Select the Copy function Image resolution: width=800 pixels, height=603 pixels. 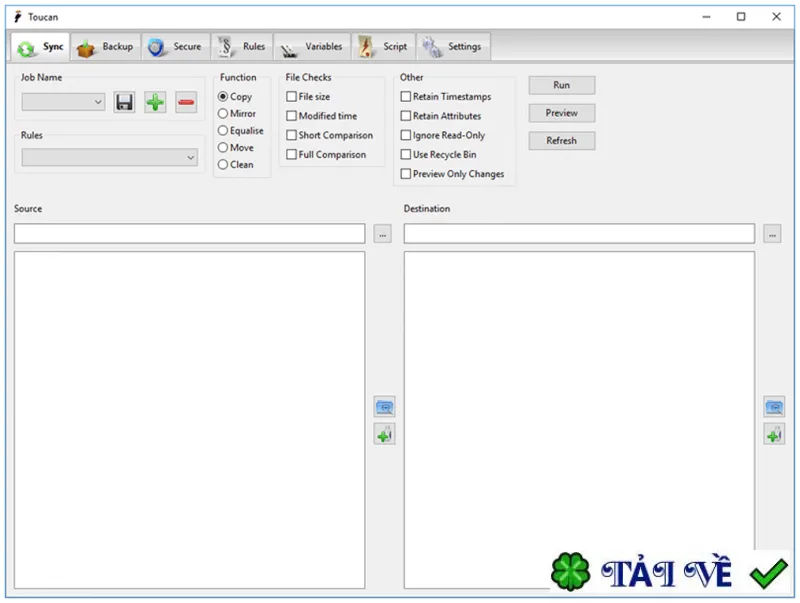pyautogui.click(x=235, y=96)
